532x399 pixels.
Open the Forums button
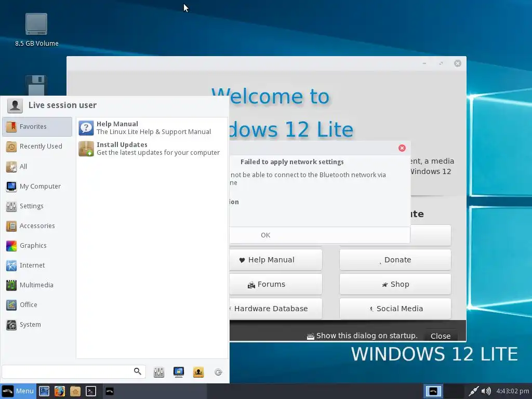point(275,284)
